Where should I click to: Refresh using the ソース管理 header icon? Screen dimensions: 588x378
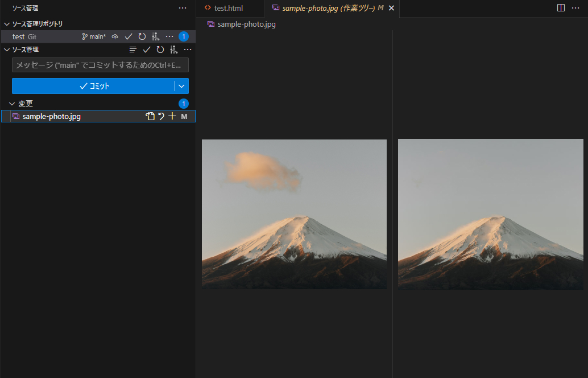coord(160,50)
